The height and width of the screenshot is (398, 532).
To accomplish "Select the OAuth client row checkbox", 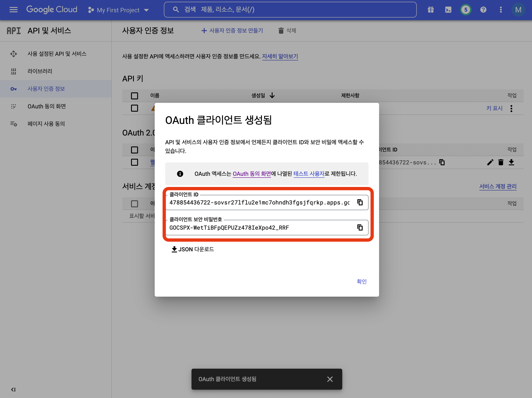I will (135, 162).
